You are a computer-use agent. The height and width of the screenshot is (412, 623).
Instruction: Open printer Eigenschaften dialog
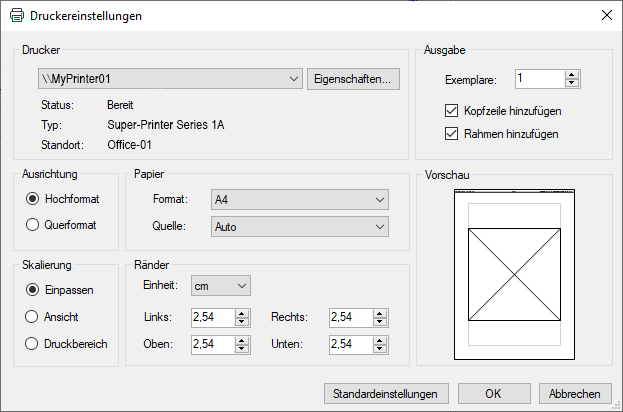click(353, 78)
